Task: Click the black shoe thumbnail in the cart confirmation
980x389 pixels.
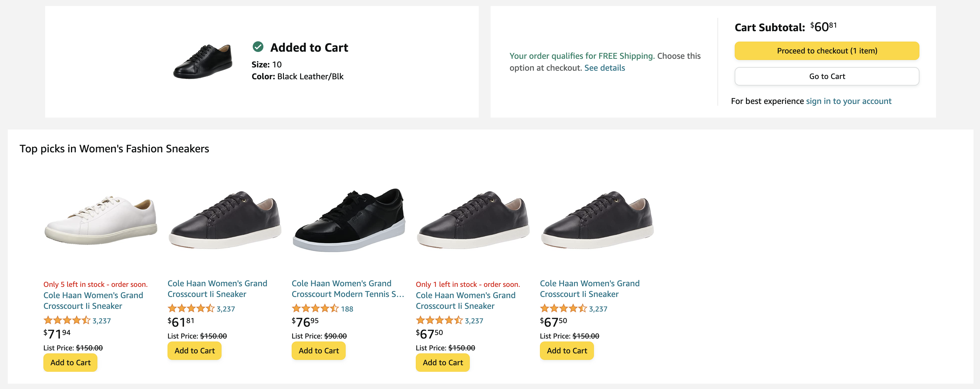Action: point(203,61)
